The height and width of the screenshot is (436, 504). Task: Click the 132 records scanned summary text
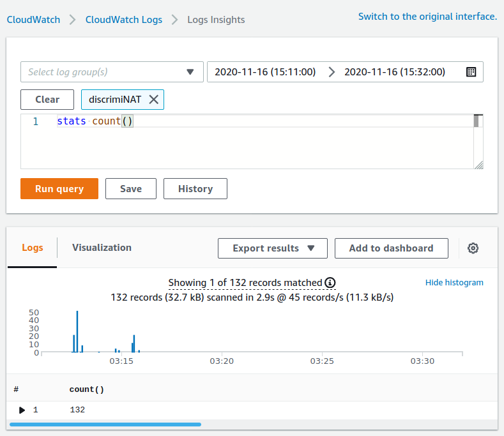pyautogui.click(x=252, y=297)
